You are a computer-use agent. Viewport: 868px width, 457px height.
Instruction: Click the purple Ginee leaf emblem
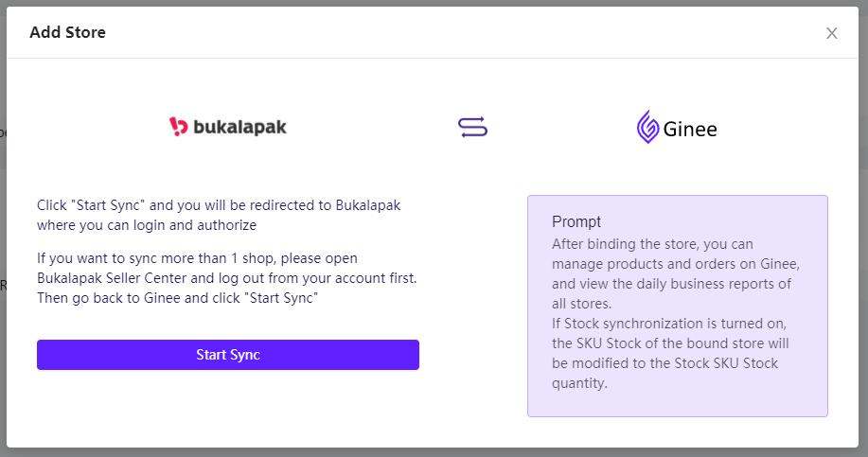pos(647,127)
